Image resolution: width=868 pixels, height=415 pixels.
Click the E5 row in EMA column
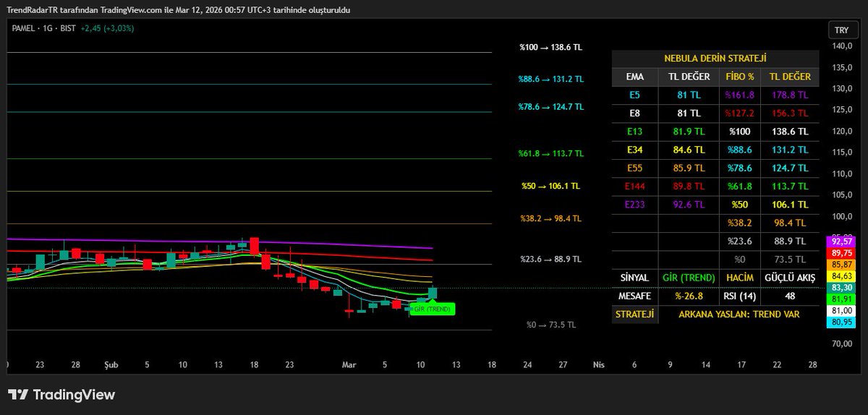(635, 95)
